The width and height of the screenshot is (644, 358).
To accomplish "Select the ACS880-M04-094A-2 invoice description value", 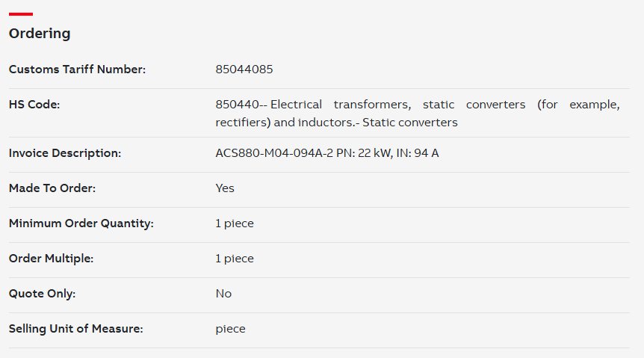I will coord(327,153).
